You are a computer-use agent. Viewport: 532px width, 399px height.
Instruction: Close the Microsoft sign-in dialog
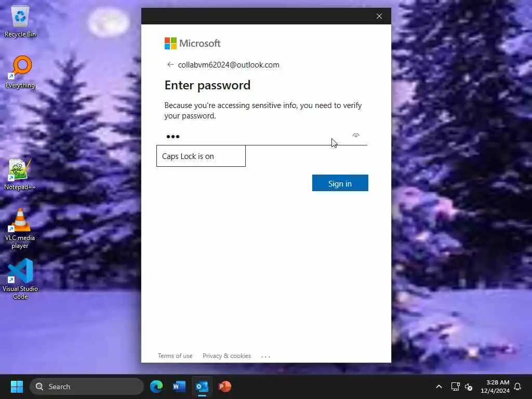pos(379,16)
